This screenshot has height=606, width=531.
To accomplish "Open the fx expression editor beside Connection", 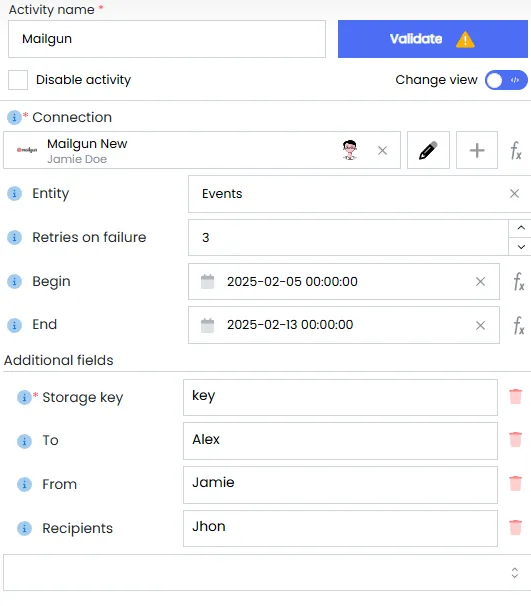I will click(x=516, y=150).
